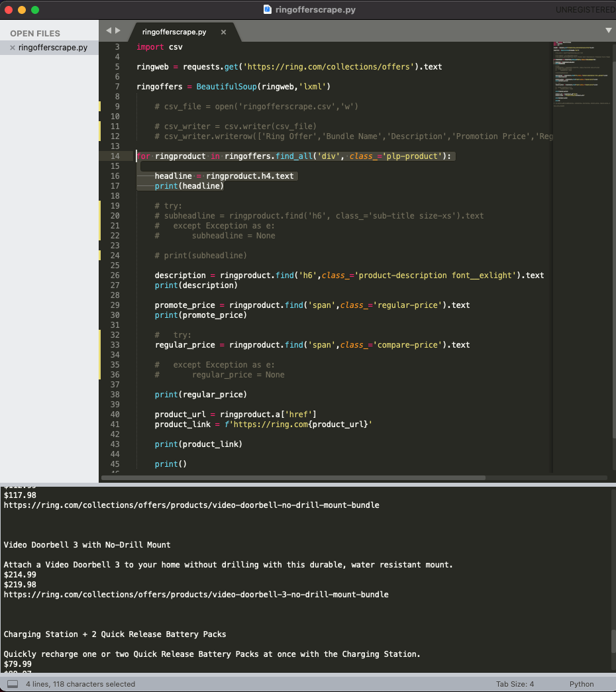Image resolution: width=616 pixels, height=692 pixels.
Task: Toggle side bar with status bar panel icon
Action: 13,683
